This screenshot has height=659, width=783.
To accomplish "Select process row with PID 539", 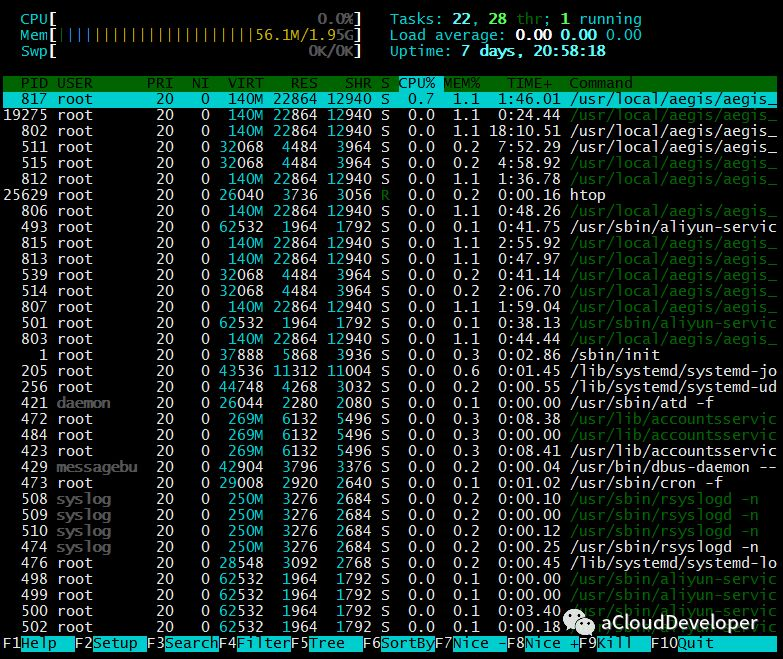I will click(x=390, y=275).
